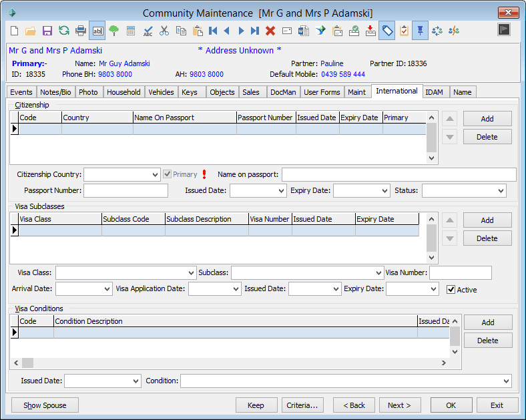Open citizenship Expiry Date dropdown
The image size is (526, 420).
pyautogui.click(x=384, y=190)
